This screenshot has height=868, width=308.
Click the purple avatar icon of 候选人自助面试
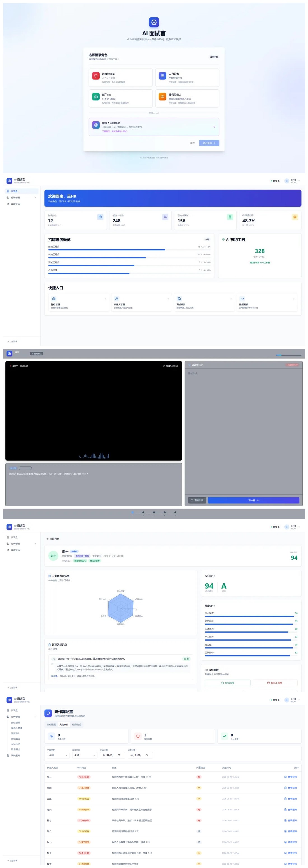point(96,125)
